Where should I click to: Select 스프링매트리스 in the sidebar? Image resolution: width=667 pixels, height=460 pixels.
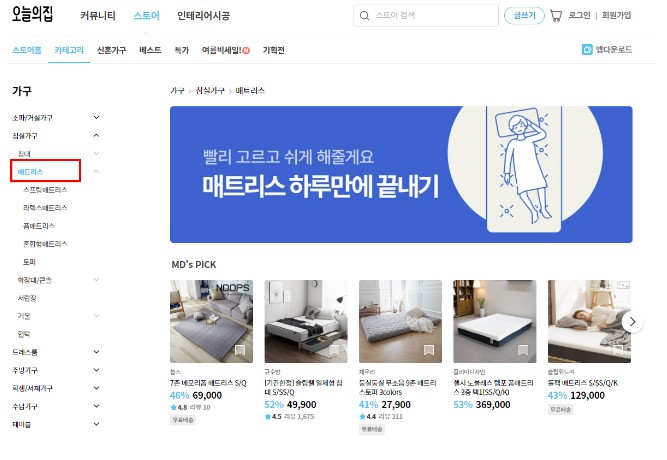click(45, 190)
